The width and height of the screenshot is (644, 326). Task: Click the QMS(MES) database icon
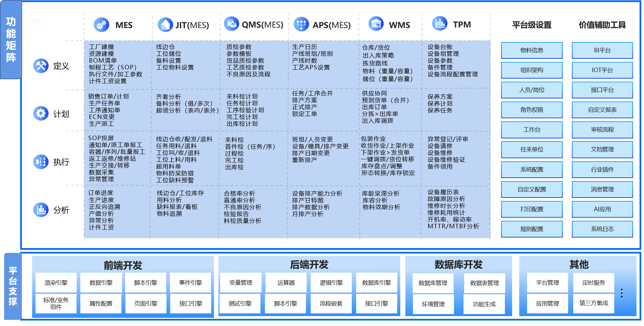(231, 24)
